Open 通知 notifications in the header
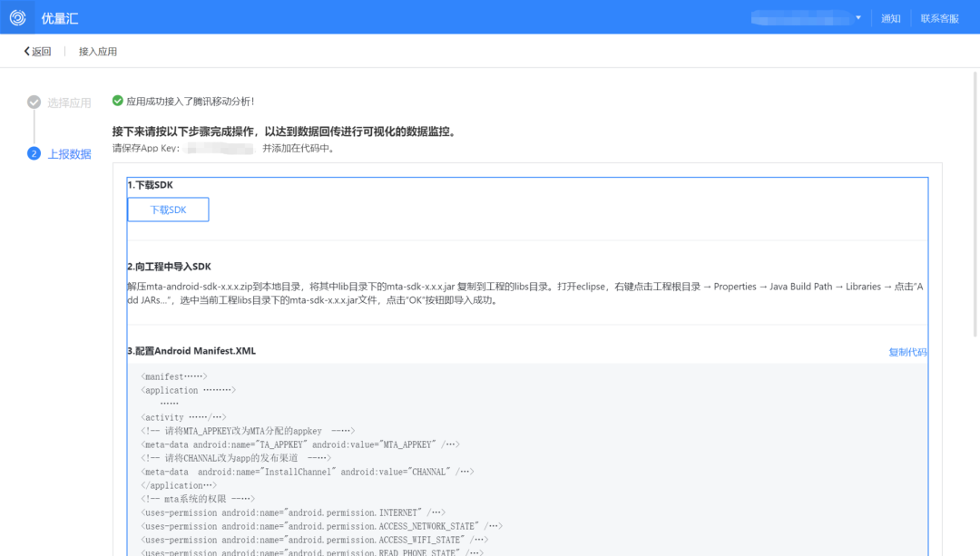Image resolution: width=980 pixels, height=556 pixels. (891, 19)
